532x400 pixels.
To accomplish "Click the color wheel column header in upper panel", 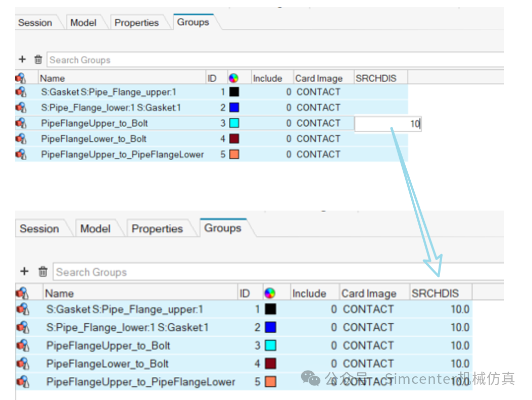I will click(233, 78).
